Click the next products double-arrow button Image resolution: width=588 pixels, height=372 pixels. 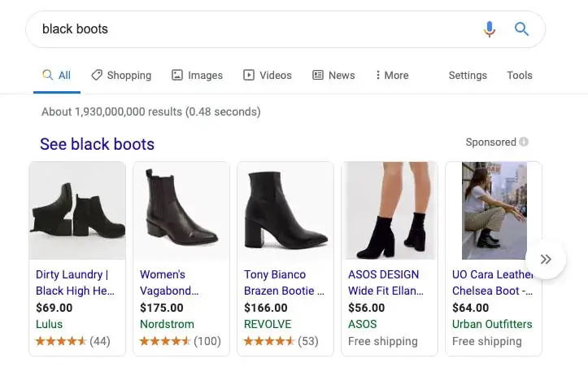coord(546,259)
